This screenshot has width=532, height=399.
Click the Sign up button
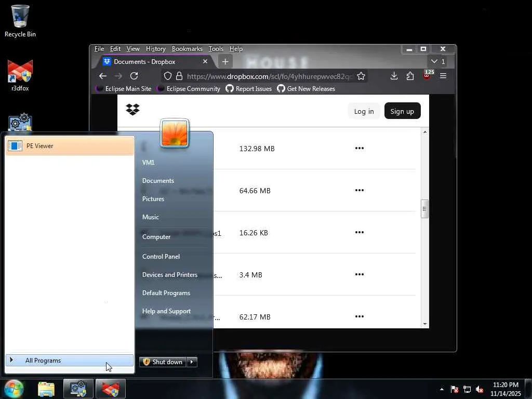click(402, 111)
